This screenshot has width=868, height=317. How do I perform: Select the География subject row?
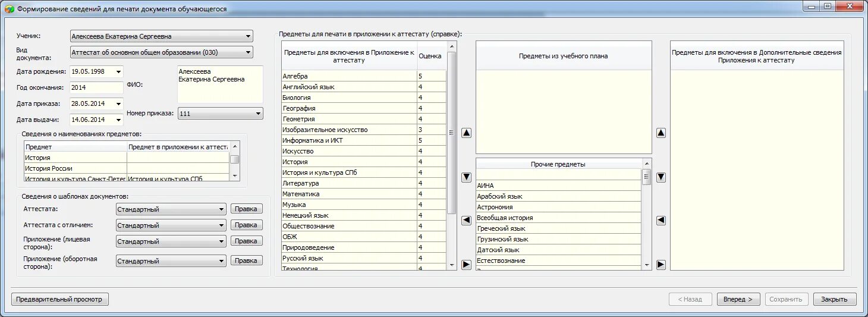pyautogui.click(x=364, y=108)
